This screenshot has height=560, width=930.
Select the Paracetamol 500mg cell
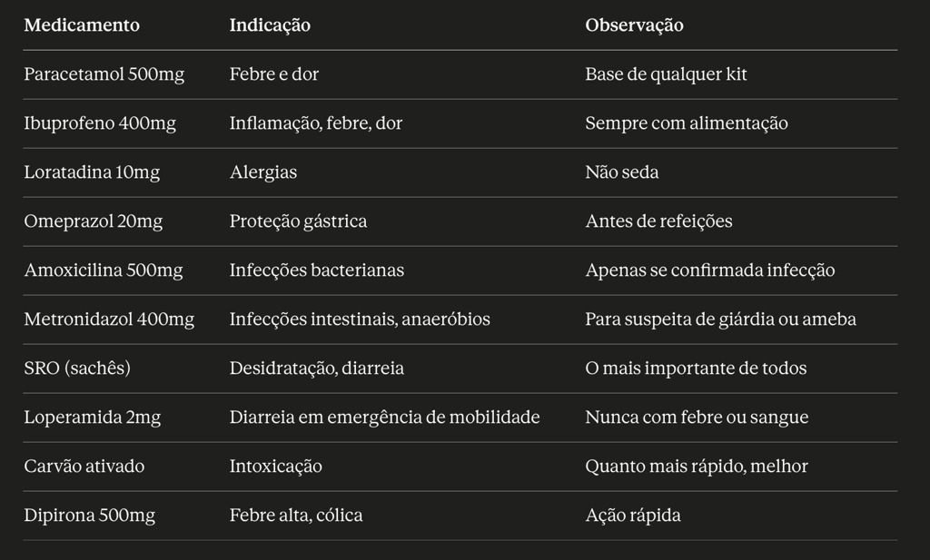point(104,74)
